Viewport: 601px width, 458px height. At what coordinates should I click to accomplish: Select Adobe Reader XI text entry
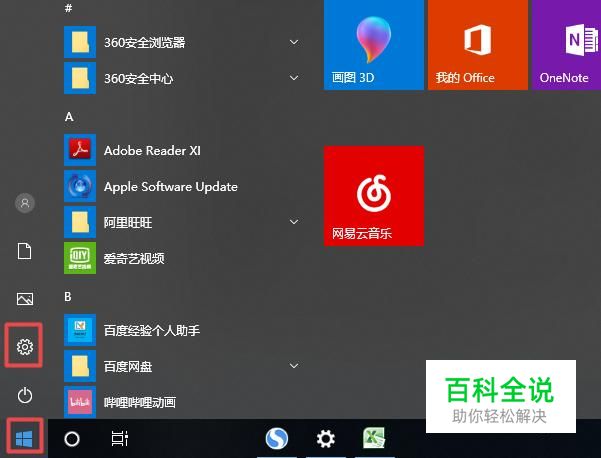tap(152, 150)
